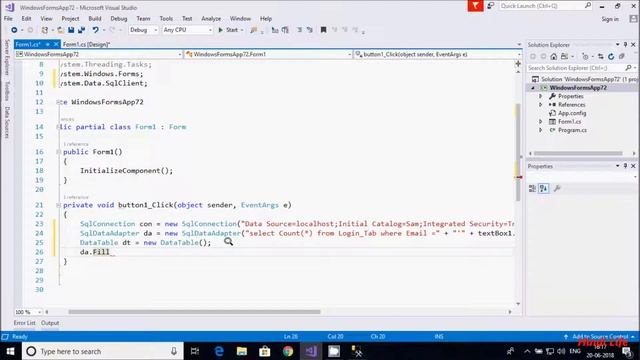640x360 pixels.
Task: Open the WindowsFormsApp72 project navigation dropdown
Action: click(98, 54)
